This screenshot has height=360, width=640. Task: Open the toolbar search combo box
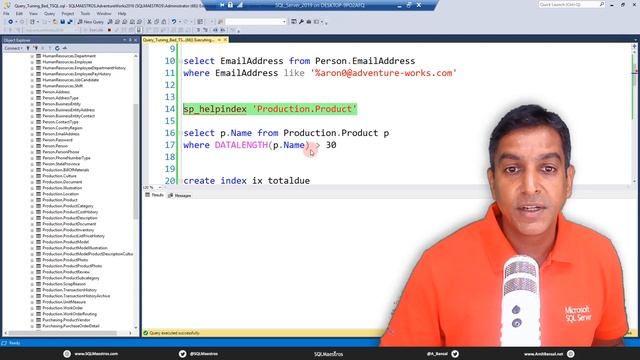pyautogui.click(x=256, y=22)
